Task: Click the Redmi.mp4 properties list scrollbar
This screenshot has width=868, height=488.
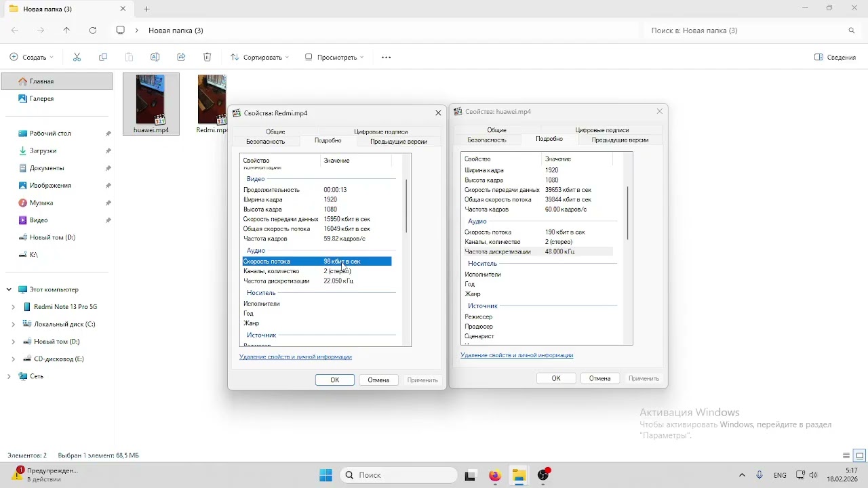Action: [406, 206]
